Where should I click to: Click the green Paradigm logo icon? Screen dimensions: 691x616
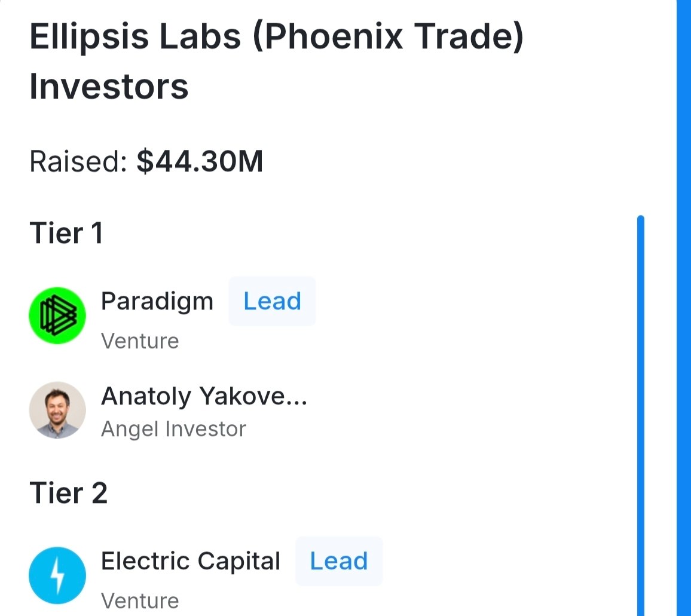[x=57, y=315]
